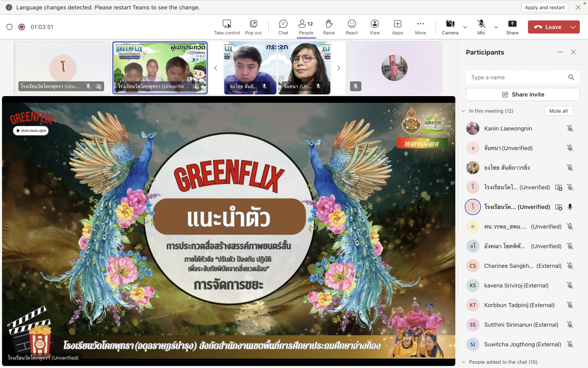Toggle mic icon for Kanin Laewongnin
Viewport: 588px width, 368px height.
[x=570, y=128]
